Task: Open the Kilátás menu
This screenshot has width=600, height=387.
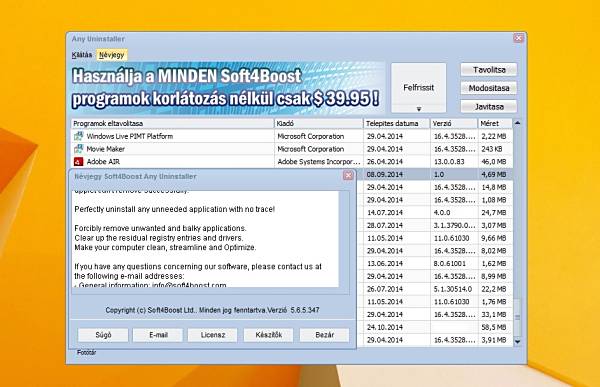Action: pyautogui.click(x=82, y=55)
